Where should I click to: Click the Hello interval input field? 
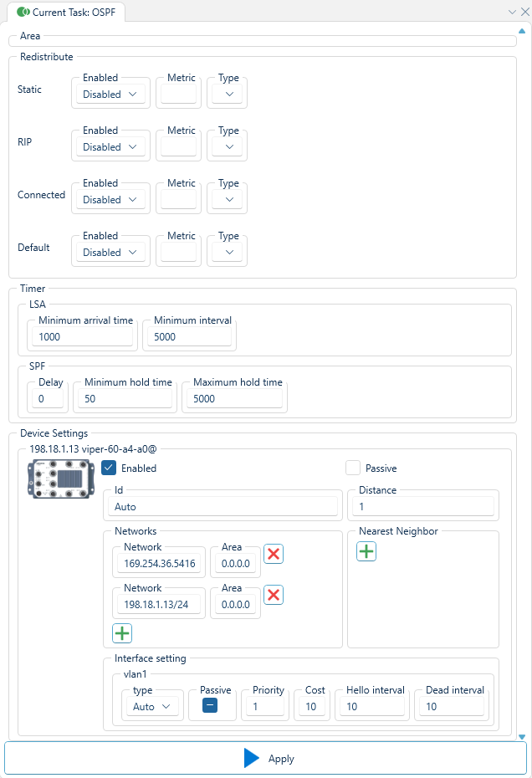click(x=372, y=707)
